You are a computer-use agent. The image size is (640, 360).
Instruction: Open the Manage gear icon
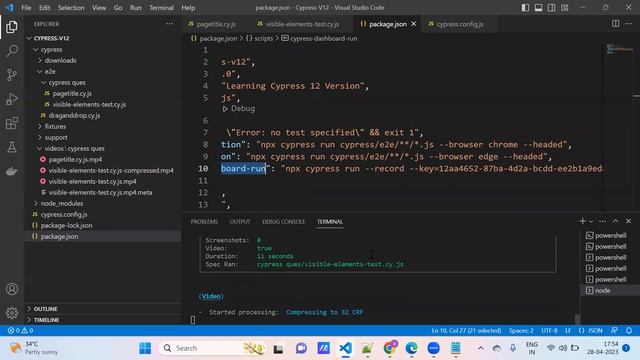point(12,313)
